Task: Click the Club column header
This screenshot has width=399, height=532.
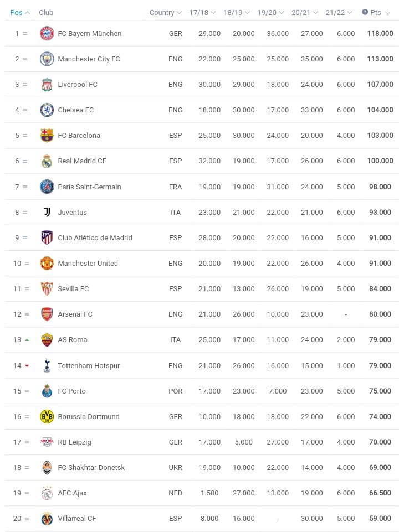Action: (x=46, y=12)
